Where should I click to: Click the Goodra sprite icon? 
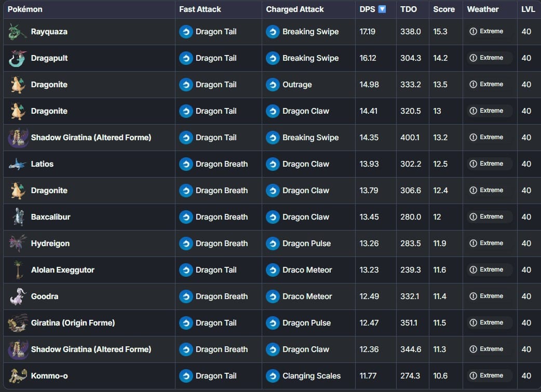click(18, 296)
